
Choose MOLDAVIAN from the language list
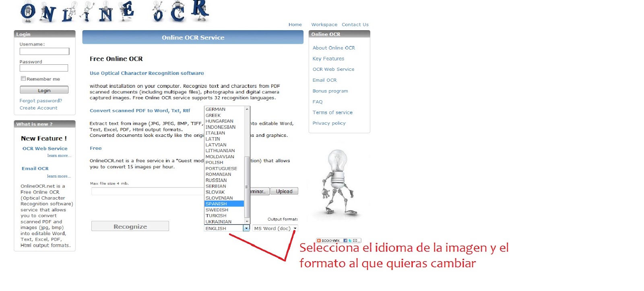tap(224, 157)
